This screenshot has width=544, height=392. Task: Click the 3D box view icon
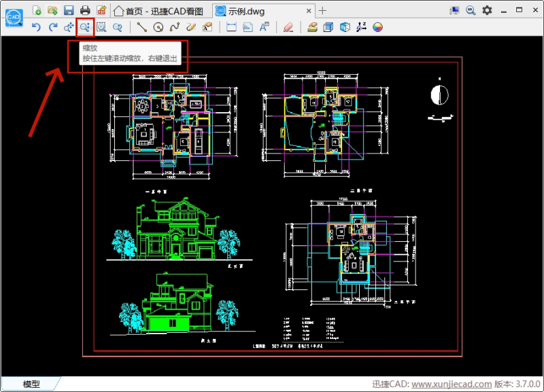(x=328, y=27)
